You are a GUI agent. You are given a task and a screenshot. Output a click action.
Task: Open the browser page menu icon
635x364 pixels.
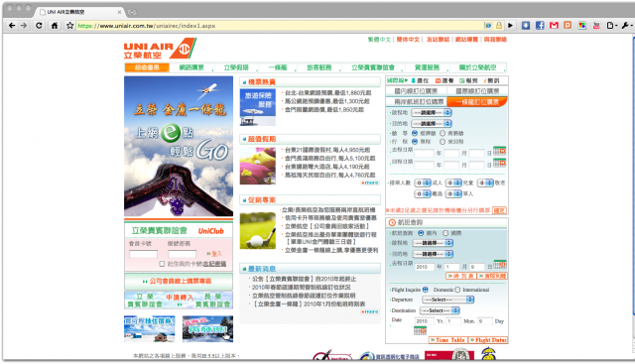point(611,26)
